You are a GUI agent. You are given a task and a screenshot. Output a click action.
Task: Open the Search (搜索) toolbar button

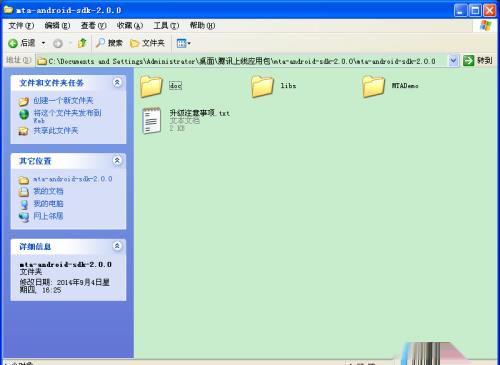pyautogui.click(x=109, y=43)
